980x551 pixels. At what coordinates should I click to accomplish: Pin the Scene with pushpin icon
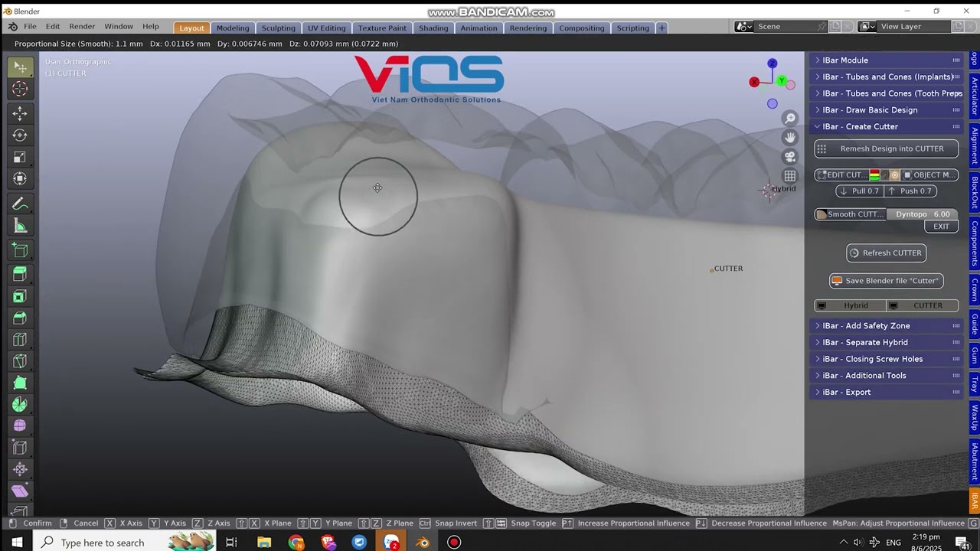point(822,27)
